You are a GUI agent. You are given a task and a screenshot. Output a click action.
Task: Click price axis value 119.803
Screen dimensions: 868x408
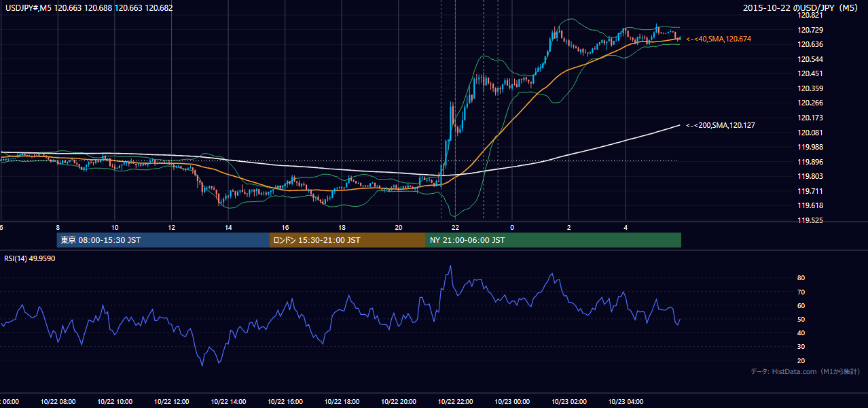[810, 176]
